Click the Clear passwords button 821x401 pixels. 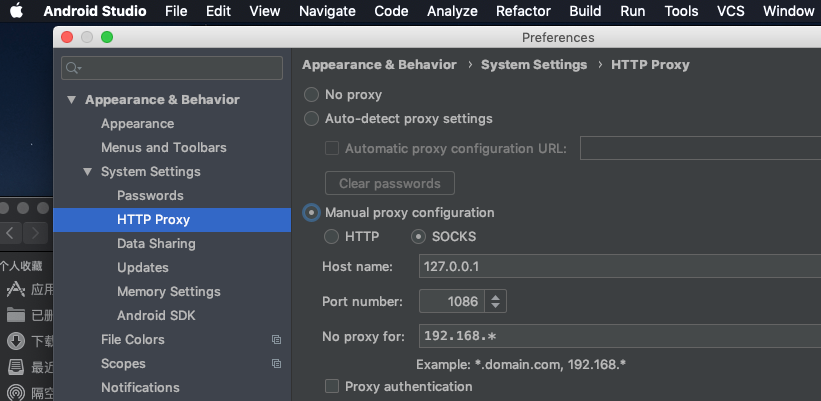click(x=390, y=184)
